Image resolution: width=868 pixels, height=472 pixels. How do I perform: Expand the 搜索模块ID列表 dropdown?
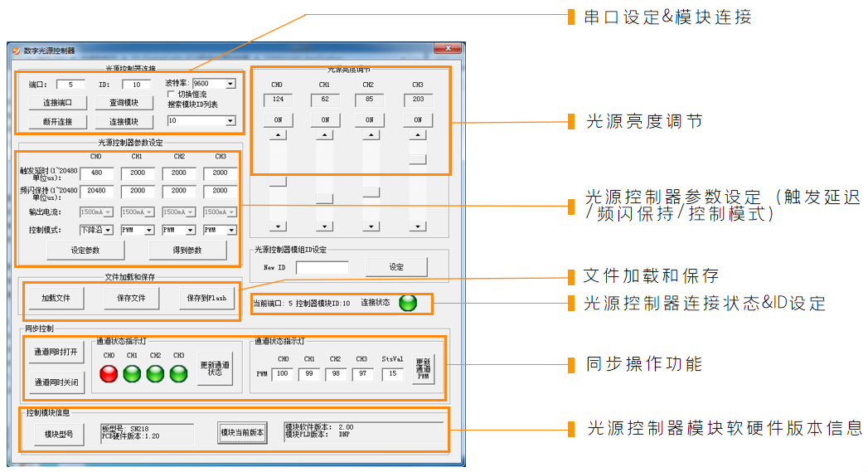pyautogui.click(x=230, y=121)
